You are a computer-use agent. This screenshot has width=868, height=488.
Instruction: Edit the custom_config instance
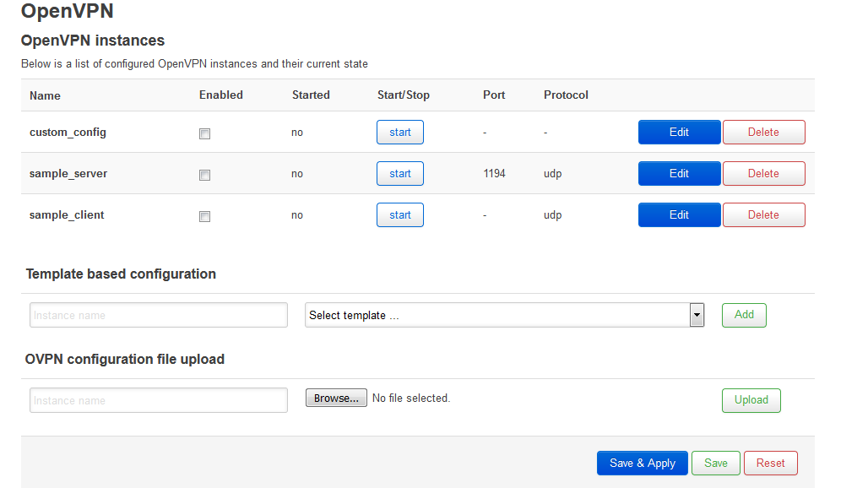(679, 133)
